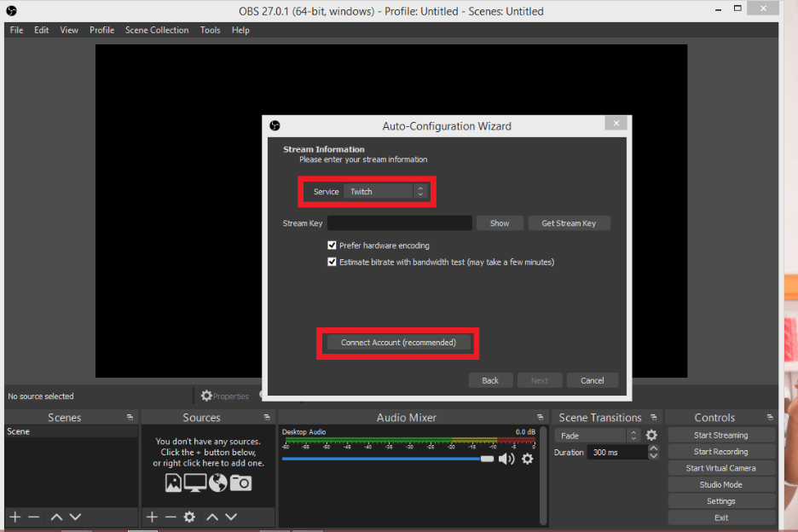Open Fade transition properties gear
798x532 pixels.
(x=651, y=436)
